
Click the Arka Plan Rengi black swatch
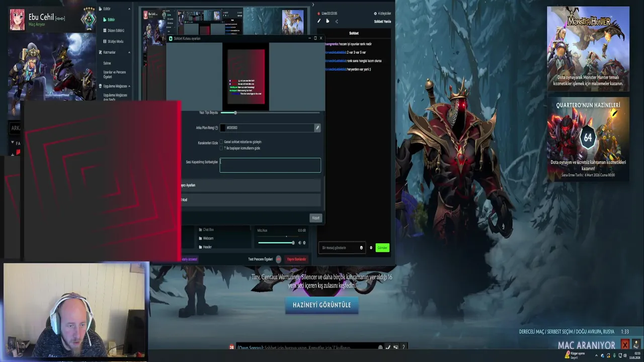[223, 128]
